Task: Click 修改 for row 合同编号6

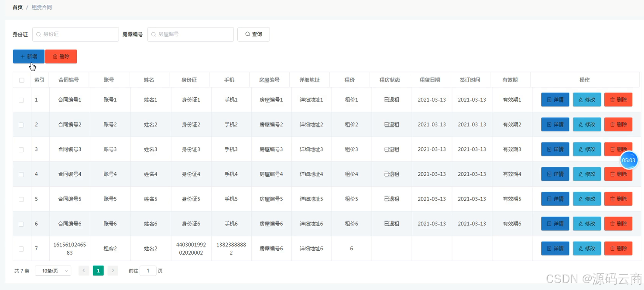Action: point(587,224)
